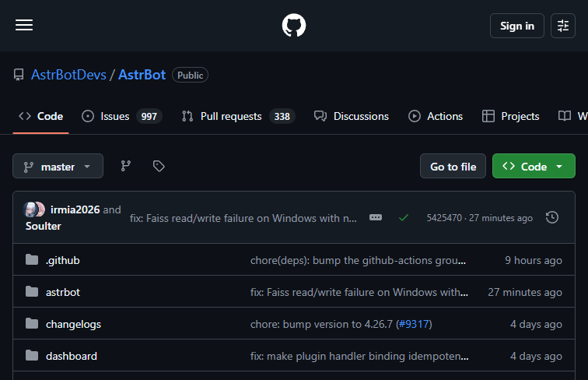
Task: Open the hamburger navigation menu
Action: [x=24, y=25]
